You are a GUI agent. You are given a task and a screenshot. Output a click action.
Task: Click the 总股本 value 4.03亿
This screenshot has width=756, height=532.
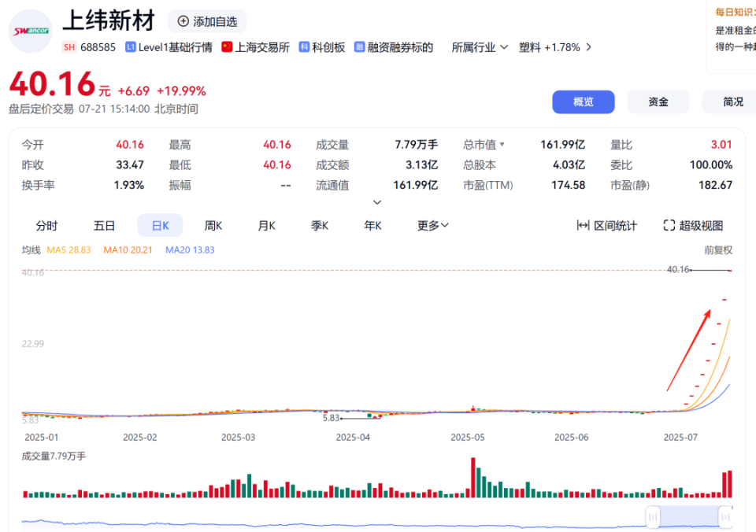(x=569, y=164)
